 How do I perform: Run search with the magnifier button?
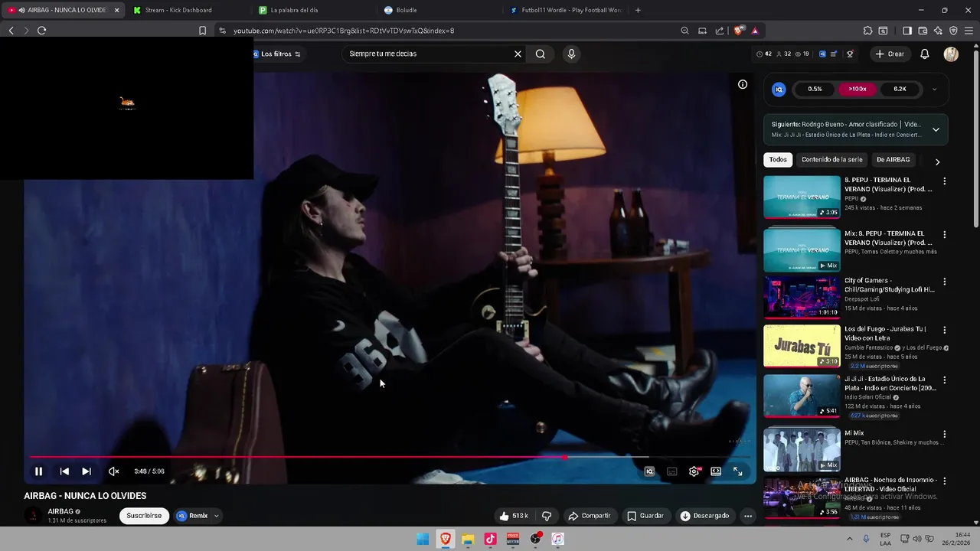coord(541,54)
